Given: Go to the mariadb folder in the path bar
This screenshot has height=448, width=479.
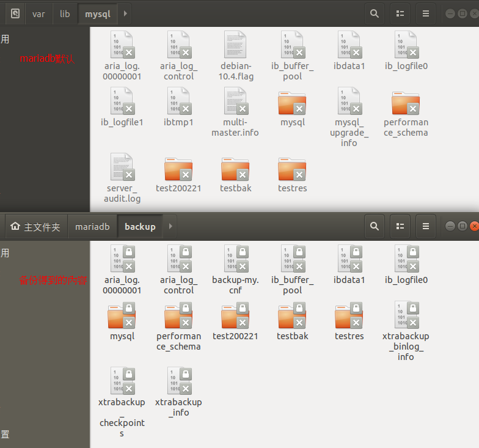Looking at the screenshot, I should click(x=92, y=227).
